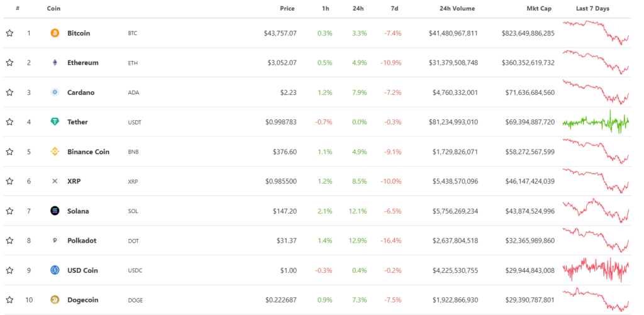Click the 7d column header

click(394, 9)
